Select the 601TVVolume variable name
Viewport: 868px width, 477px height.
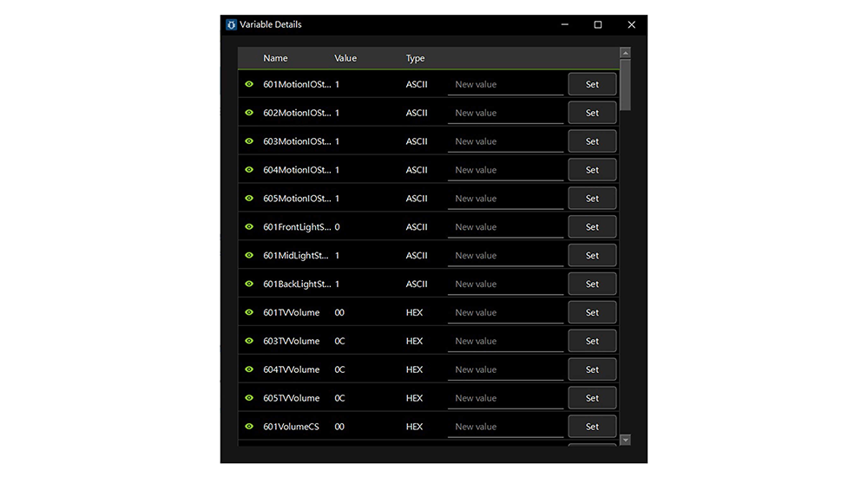point(291,312)
